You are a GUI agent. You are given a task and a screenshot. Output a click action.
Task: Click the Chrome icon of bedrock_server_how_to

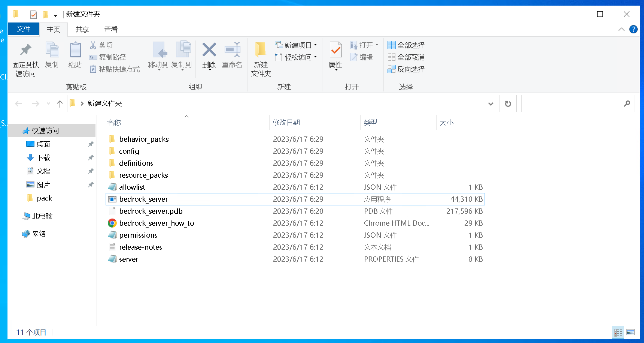tap(112, 223)
